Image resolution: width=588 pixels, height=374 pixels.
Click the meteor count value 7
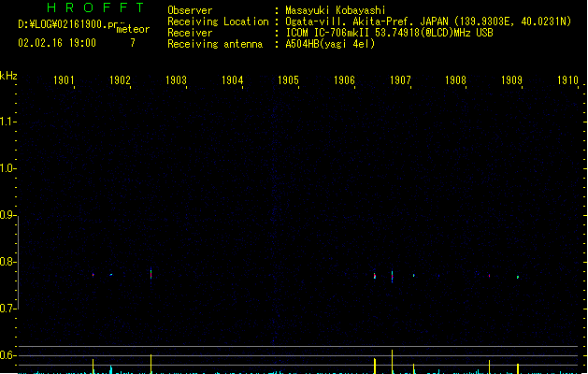(133, 43)
